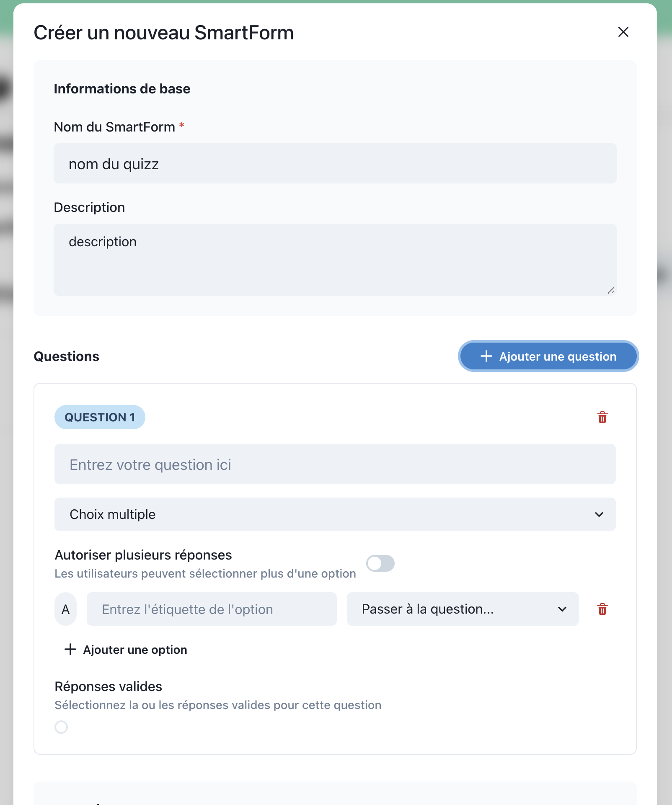Click the chevron on Choix multiple selector
672x805 pixels.
(599, 514)
